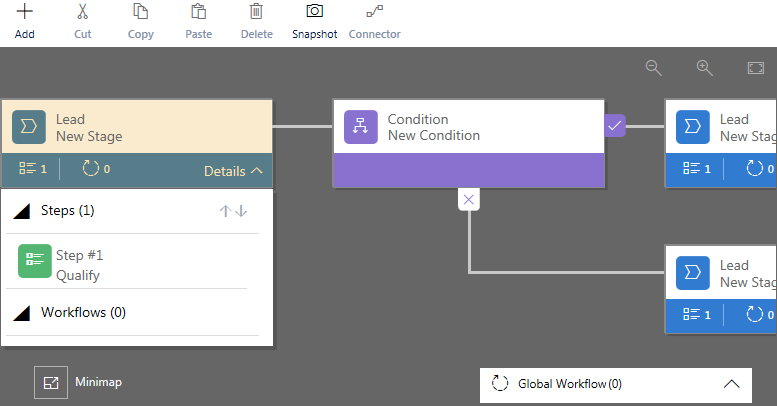Viewport: 777px width, 406px height.
Task: Select the Connector tool
Action: click(374, 22)
